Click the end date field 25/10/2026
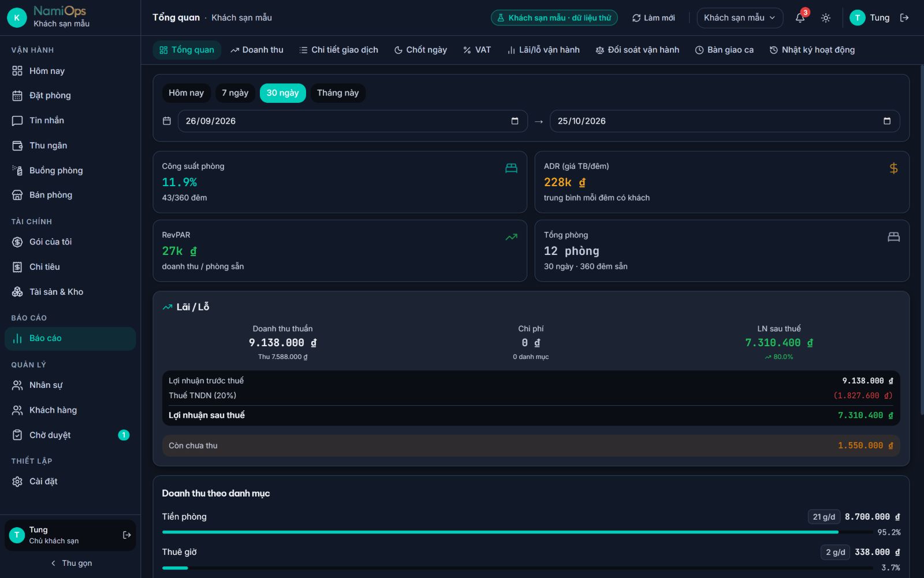Image resolution: width=924 pixels, height=578 pixels. click(725, 121)
